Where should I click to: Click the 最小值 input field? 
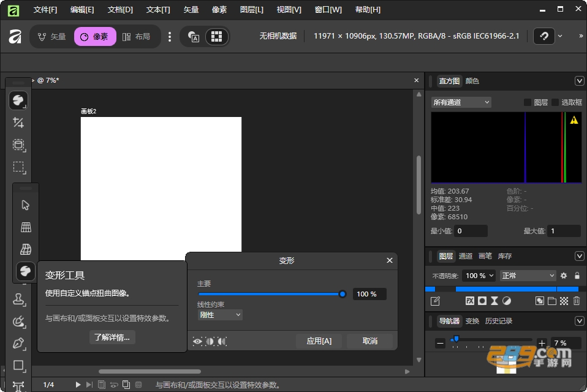471,231
